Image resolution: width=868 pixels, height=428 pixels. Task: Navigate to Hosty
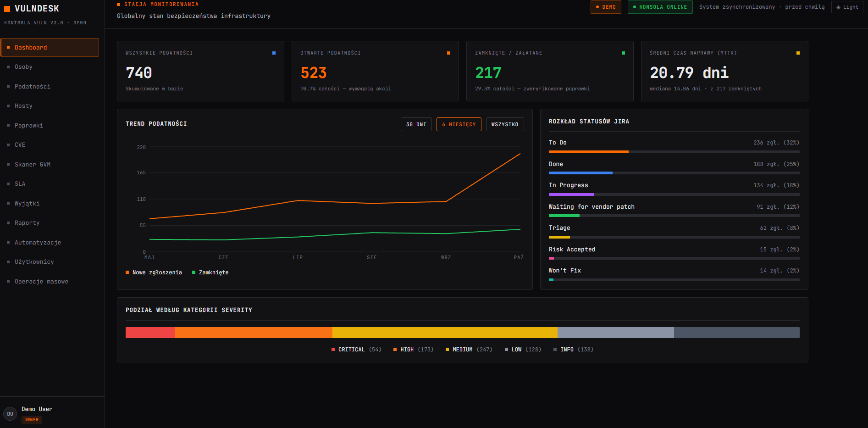point(50,106)
